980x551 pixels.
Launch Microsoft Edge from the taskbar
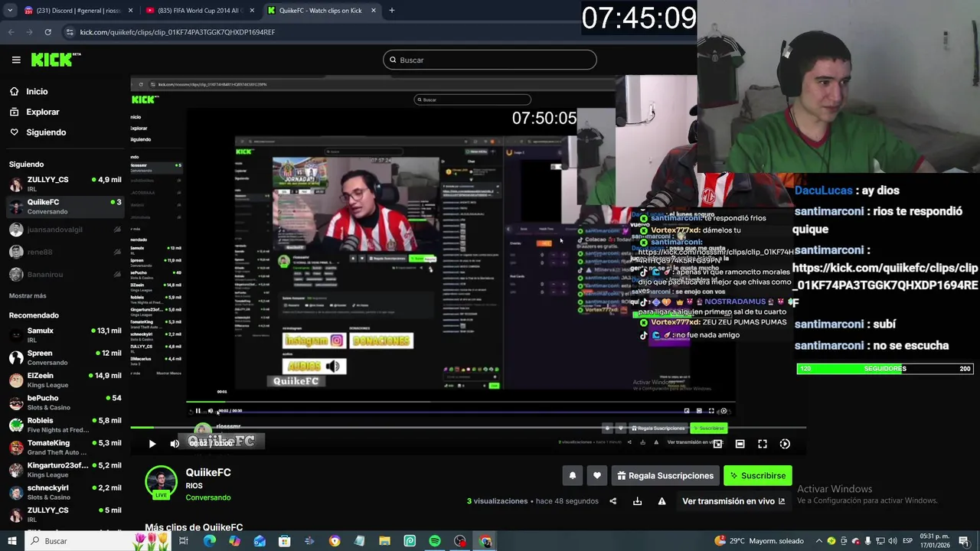pos(209,541)
